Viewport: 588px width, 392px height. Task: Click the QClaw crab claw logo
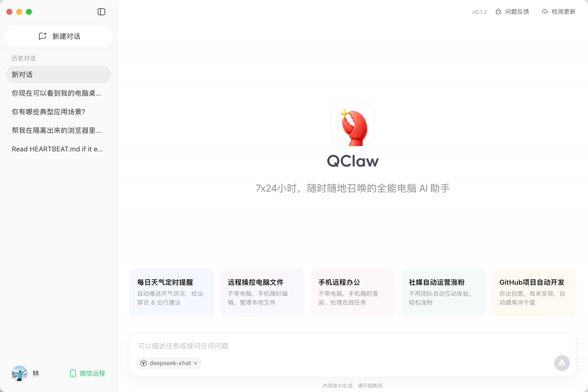click(353, 124)
